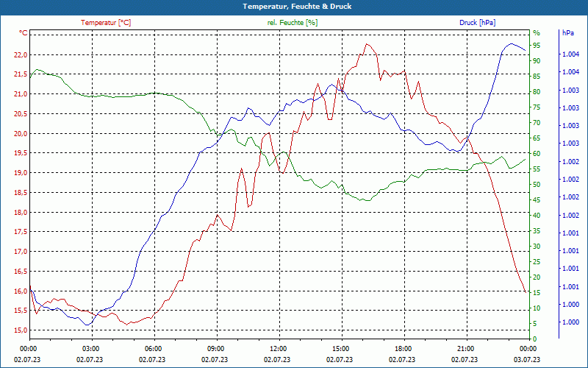Click the 95 humidity axis value
This screenshot has width=588, height=368.
click(537, 46)
